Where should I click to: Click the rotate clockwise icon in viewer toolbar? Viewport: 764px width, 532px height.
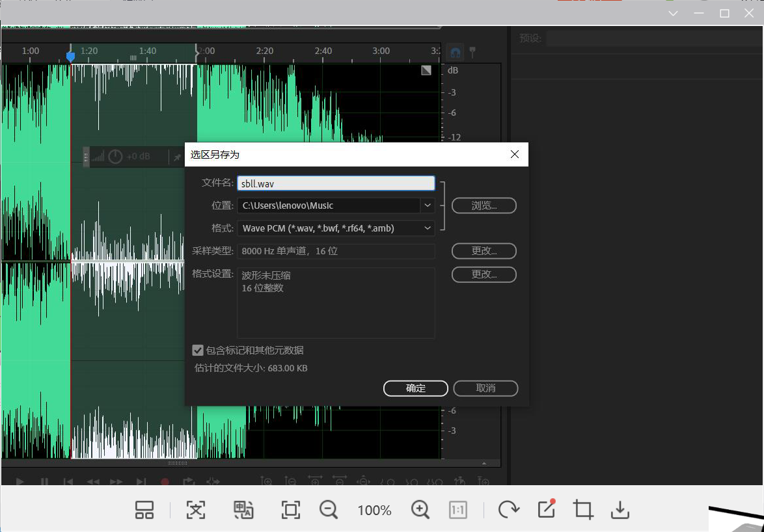tap(509, 510)
